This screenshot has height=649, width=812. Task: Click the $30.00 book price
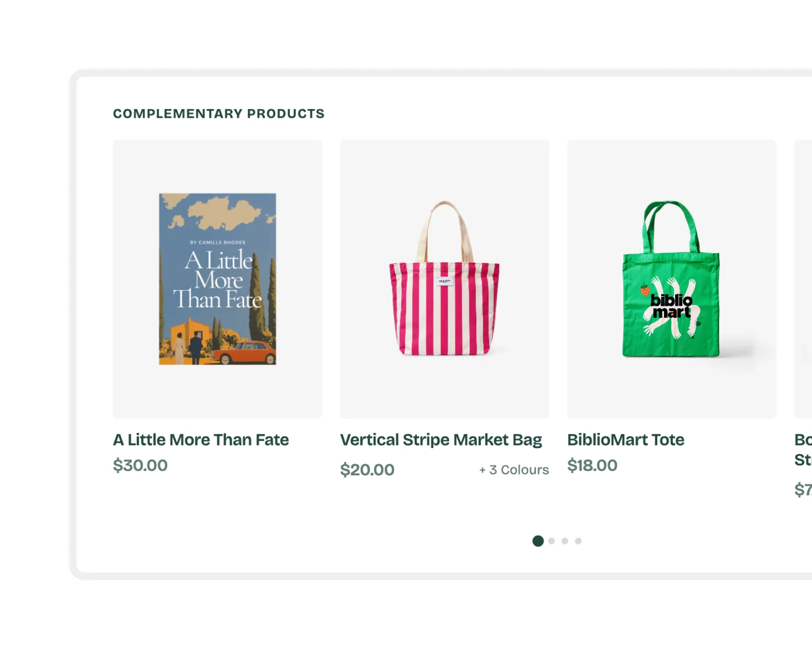coord(140,465)
